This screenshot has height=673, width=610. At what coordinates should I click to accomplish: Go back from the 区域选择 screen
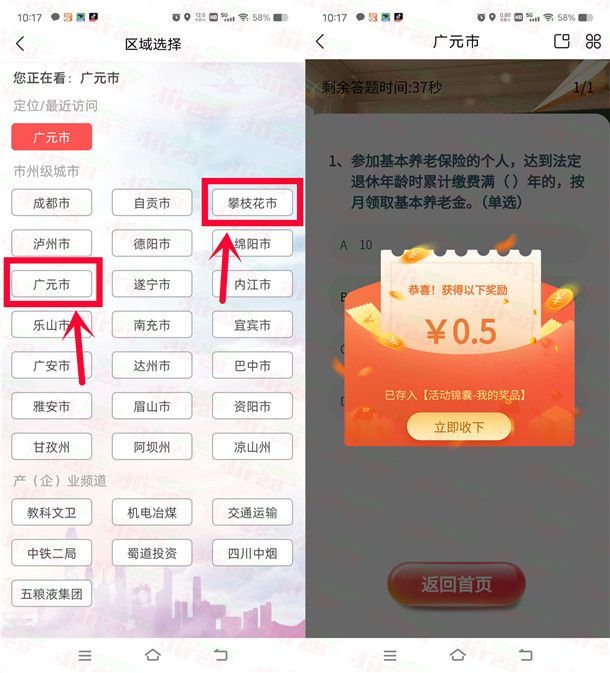point(20,44)
